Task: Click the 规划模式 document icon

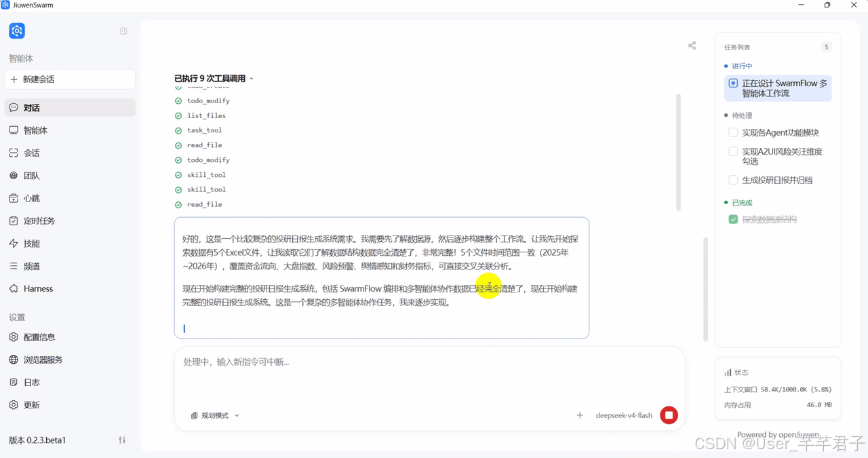Action: (x=195, y=415)
